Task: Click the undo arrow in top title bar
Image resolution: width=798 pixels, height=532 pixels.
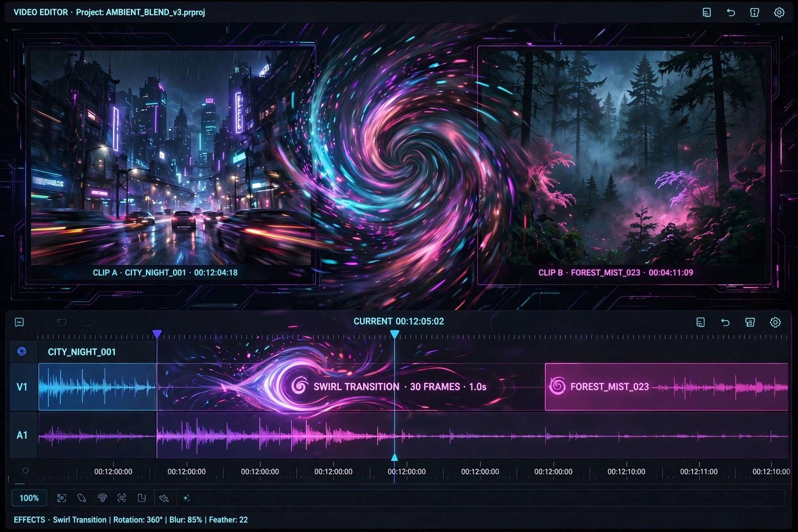Action: click(x=731, y=12)
